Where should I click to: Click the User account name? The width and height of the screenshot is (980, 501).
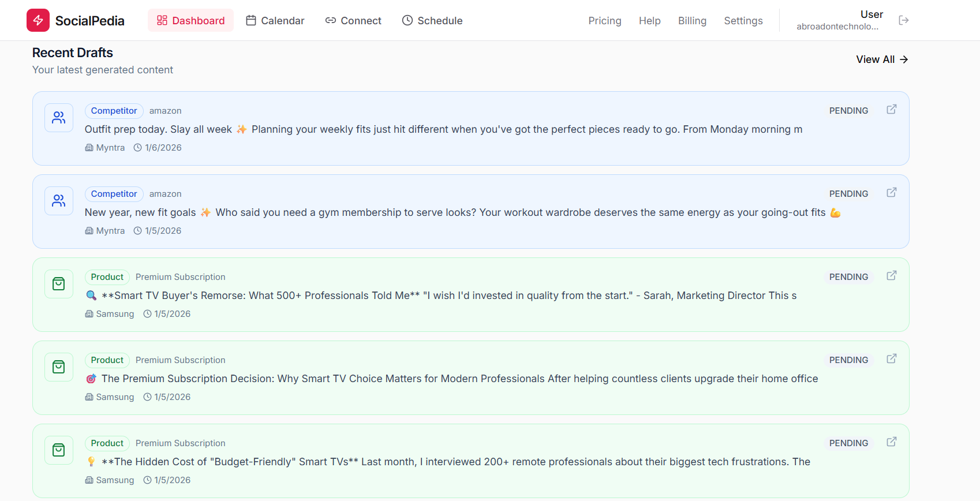[x=871, y=14]
